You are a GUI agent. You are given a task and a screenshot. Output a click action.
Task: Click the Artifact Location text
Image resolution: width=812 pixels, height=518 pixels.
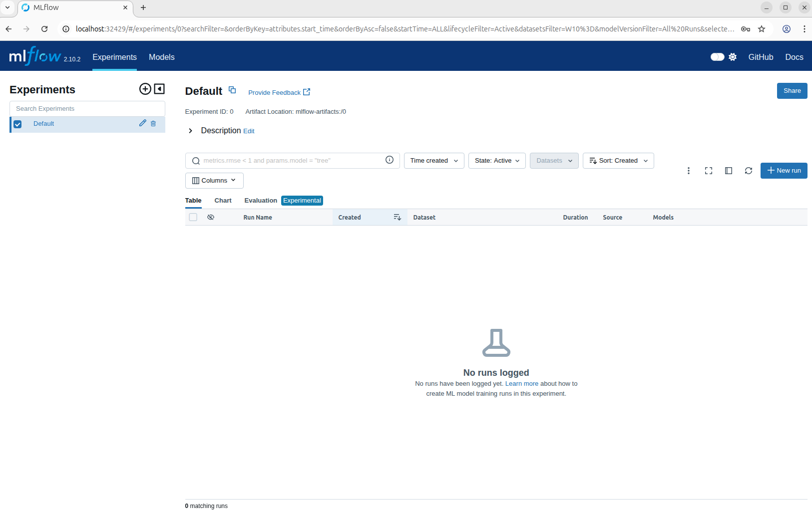click(x=296, y=112)
